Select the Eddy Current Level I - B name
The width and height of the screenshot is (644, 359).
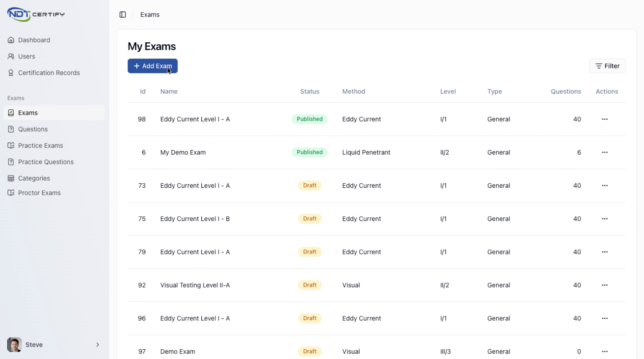click(x=195, y=219)
